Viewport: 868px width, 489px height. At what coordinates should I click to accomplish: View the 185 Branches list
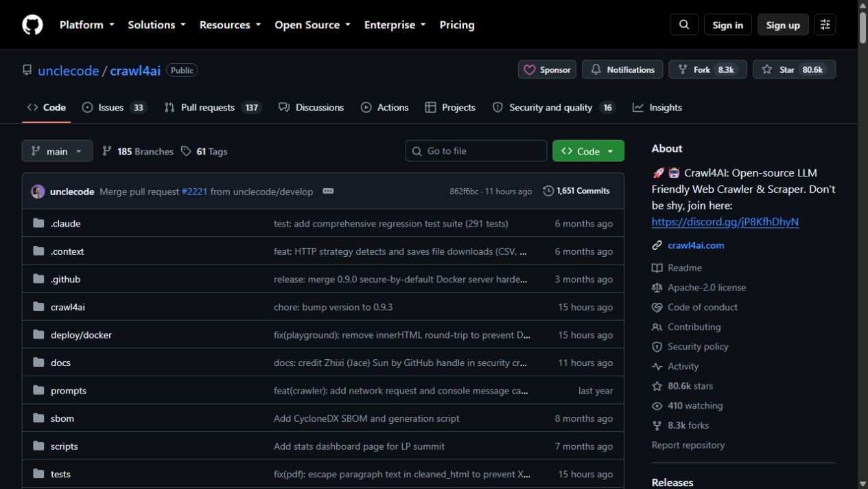(x=138, y=151)
